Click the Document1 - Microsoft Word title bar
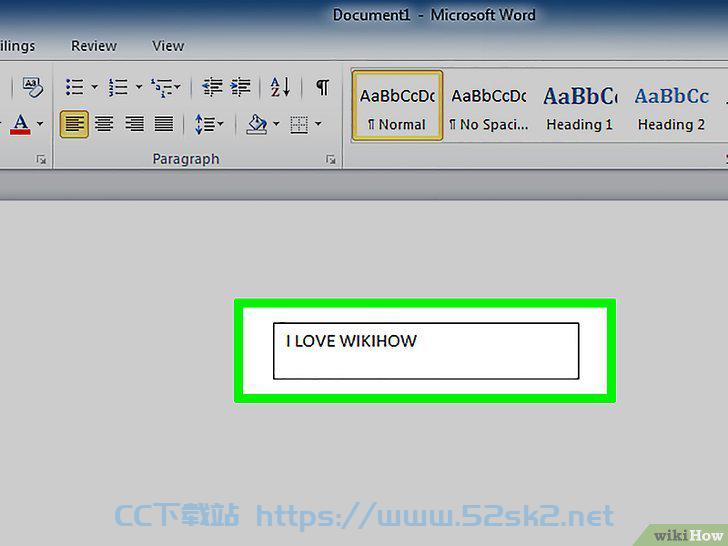Image resolution: width=728 pixels, height=546 pixels. pyautogui.click(x=434, y=15)
